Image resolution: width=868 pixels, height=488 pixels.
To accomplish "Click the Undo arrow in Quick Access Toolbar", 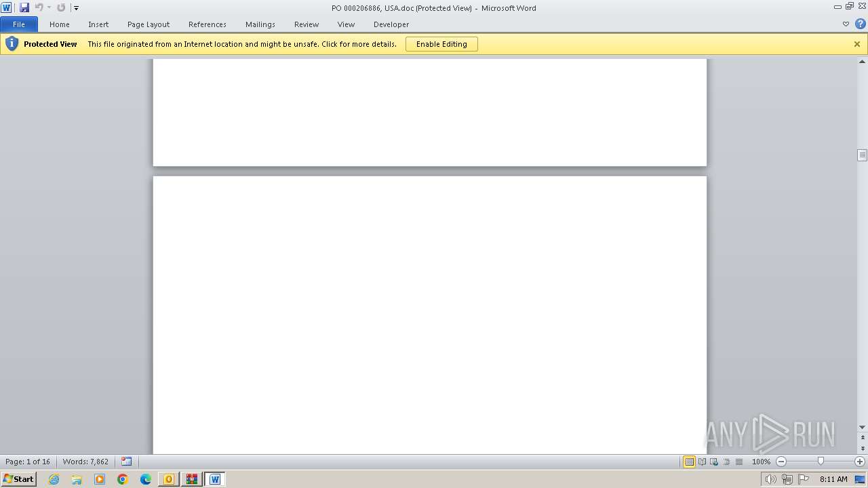I will [x=39, y=7].
